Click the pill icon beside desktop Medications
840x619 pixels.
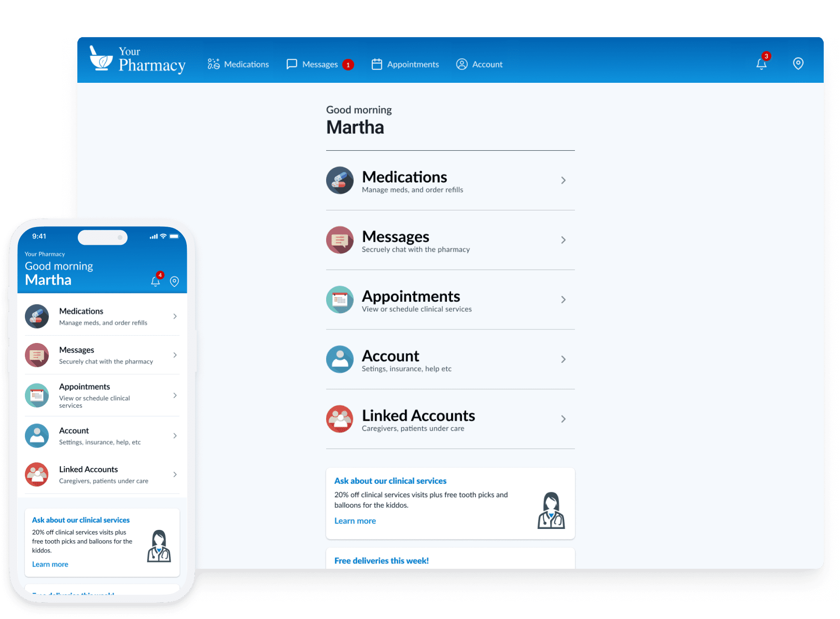tap(340, 180)
